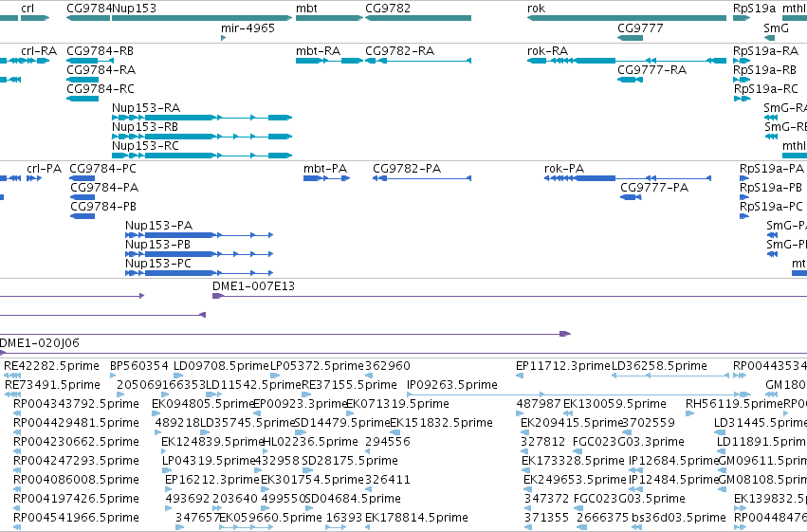Click EST EP11712.3prime
Screen dimensions: 807x532
click(x=520, y=376)
